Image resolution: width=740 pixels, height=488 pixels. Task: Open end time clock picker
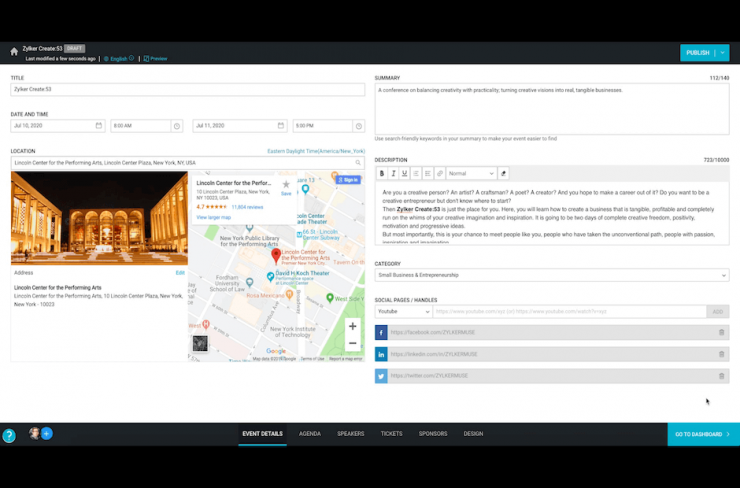tap(359, 126)
